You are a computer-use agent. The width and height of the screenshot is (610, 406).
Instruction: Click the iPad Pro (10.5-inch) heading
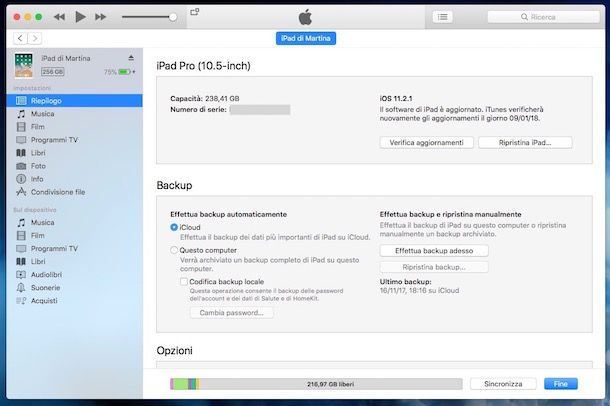click(x=203, y=66)
